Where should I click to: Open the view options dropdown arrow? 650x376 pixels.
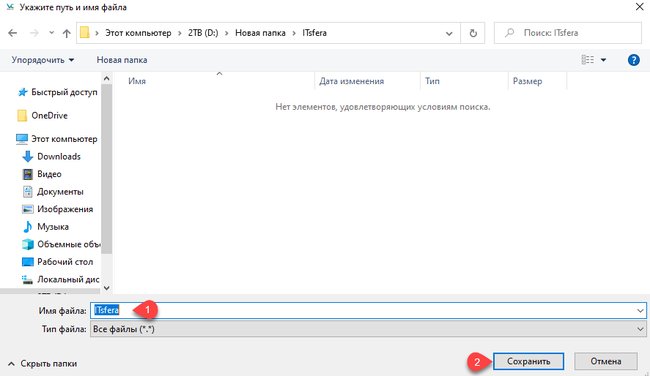(604, 60)
